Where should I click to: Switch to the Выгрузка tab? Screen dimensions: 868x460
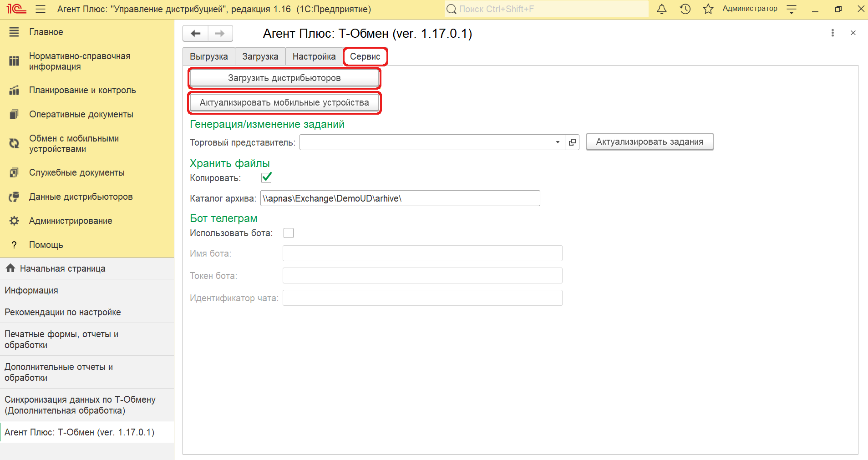[x=208, y=56]
